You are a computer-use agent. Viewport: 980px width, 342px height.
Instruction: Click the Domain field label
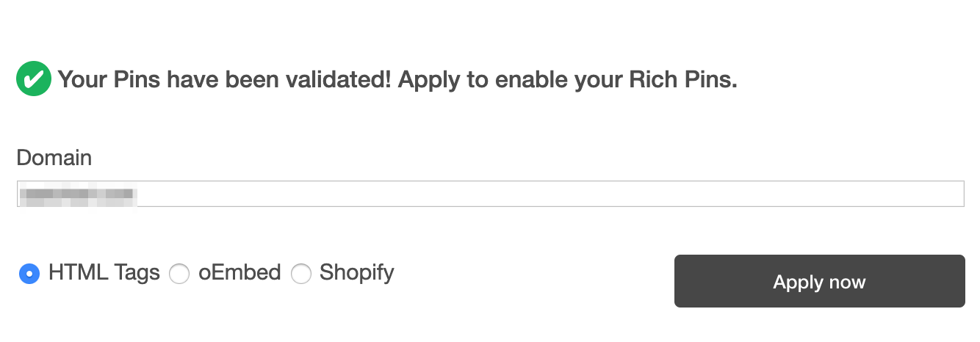(54, 158)
